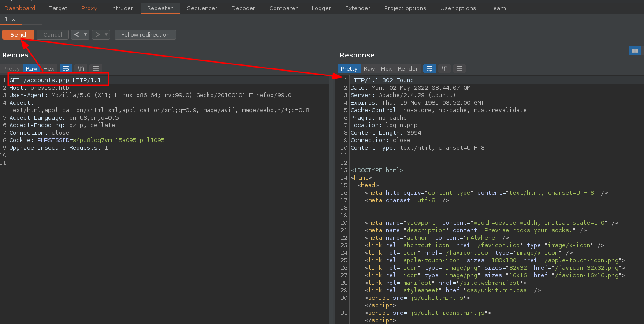Viewport: 644px width, 324px height.
Task: Click the PHPSESSID cookie value
Action: point(119,140)
